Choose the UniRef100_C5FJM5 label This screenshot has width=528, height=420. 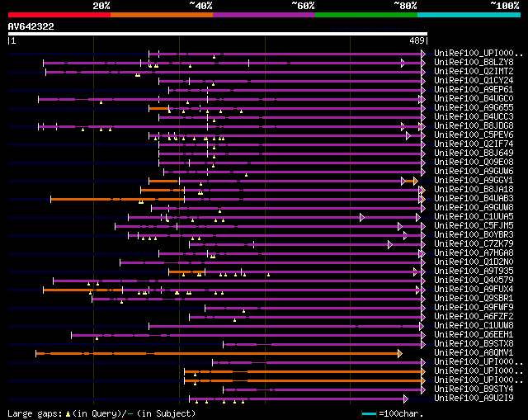click(474, 226)
